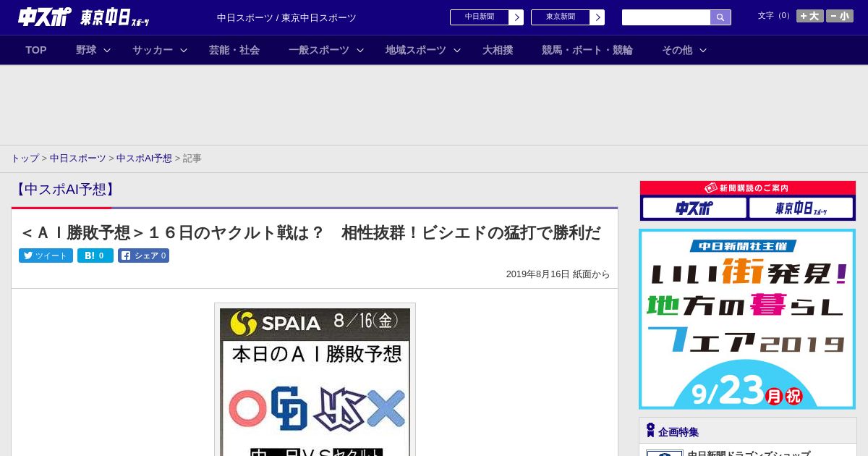The image size is (868, 456).
Task: Click the article headline ＜ＡＩ勝敗予想＞
Action: (310, 232)
